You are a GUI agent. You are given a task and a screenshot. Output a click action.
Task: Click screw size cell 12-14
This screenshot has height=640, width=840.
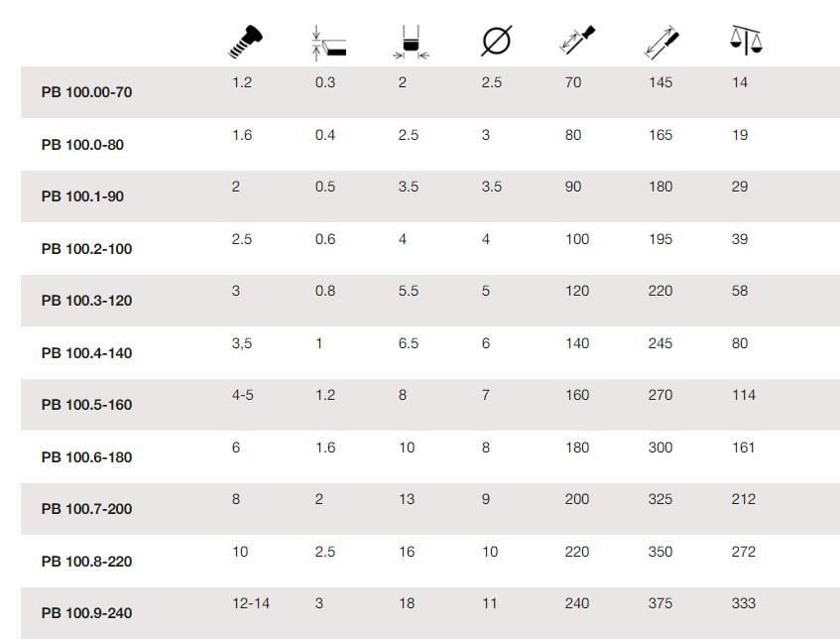coord(251,603)
